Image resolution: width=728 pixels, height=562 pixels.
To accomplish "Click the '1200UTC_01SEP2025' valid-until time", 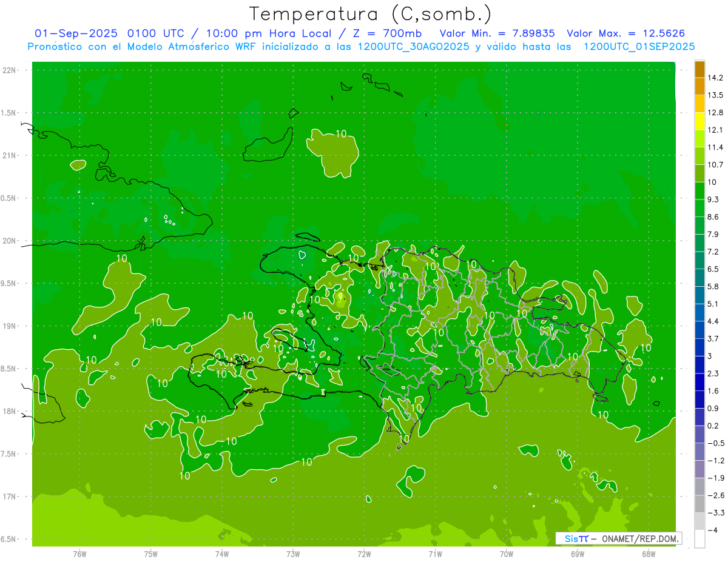I will [x=639, y=47].
